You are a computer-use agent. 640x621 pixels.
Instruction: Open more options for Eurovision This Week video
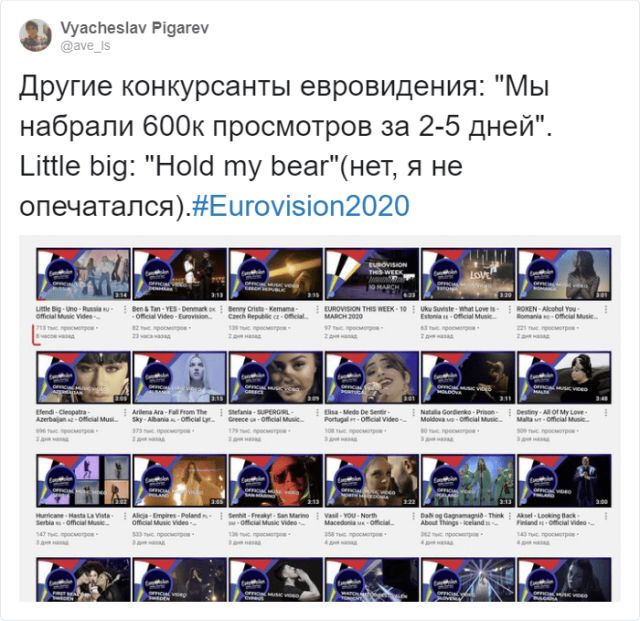point(413,309)
